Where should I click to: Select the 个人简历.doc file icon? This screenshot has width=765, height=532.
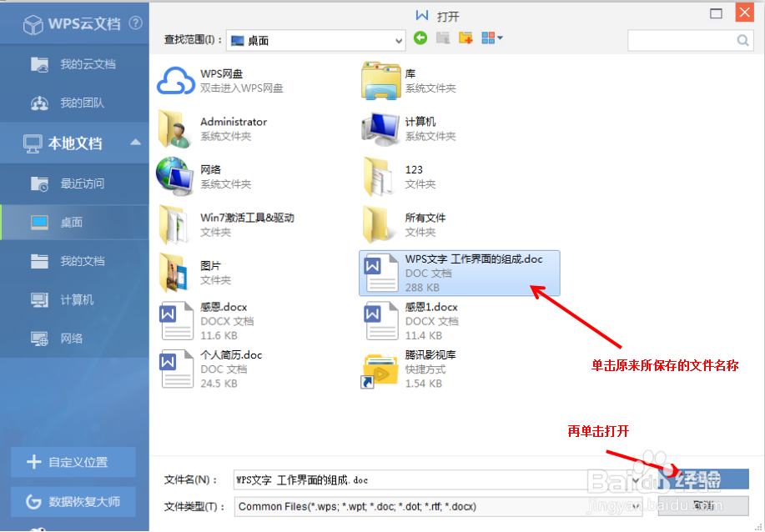click(177, 369)
